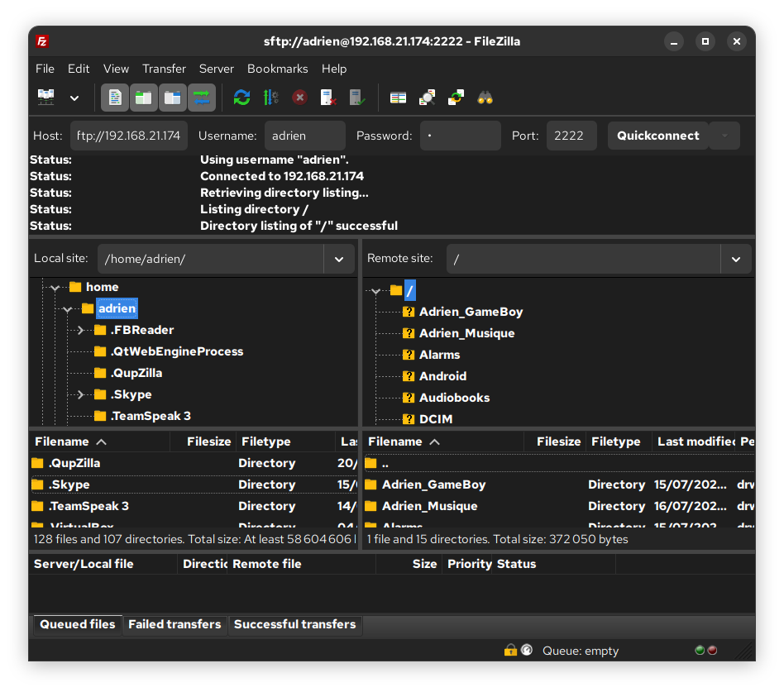
Task: Toggle processing of the transfer queue
Action: coord(271,98)
